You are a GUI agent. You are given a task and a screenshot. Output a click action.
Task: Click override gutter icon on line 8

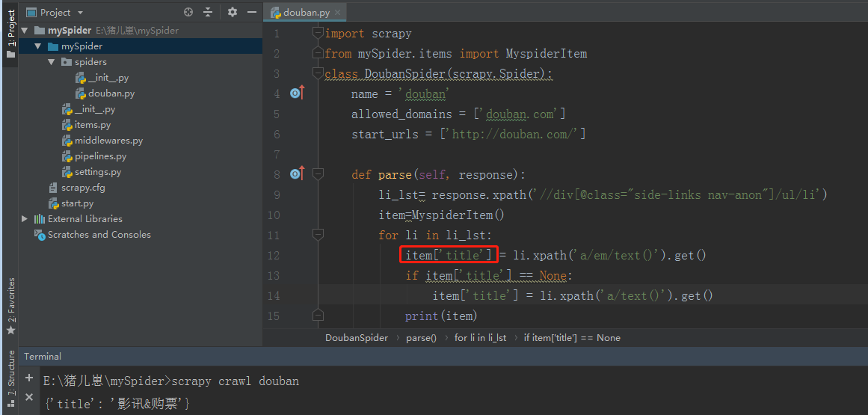(x=298, y=174)
